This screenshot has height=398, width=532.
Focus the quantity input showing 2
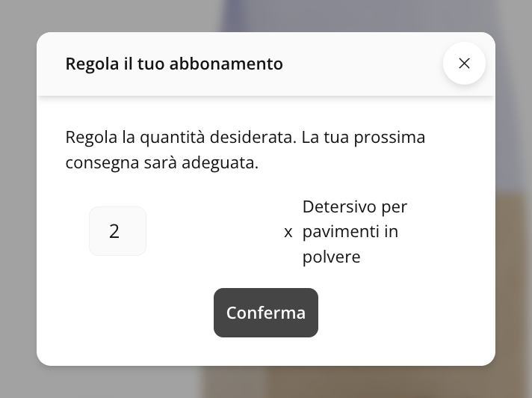[x=117, y=231]
